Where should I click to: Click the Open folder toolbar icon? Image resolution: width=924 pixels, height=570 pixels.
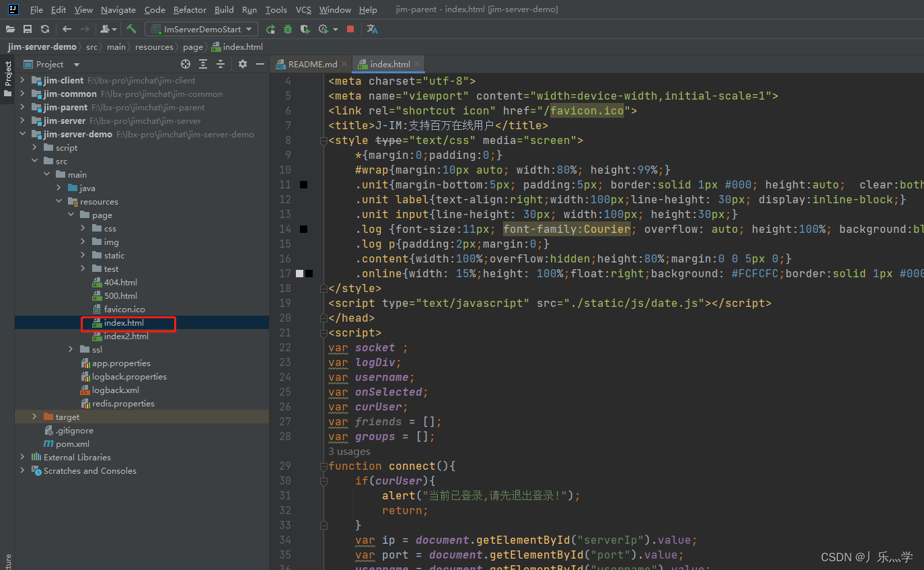(x=10, y=29)
